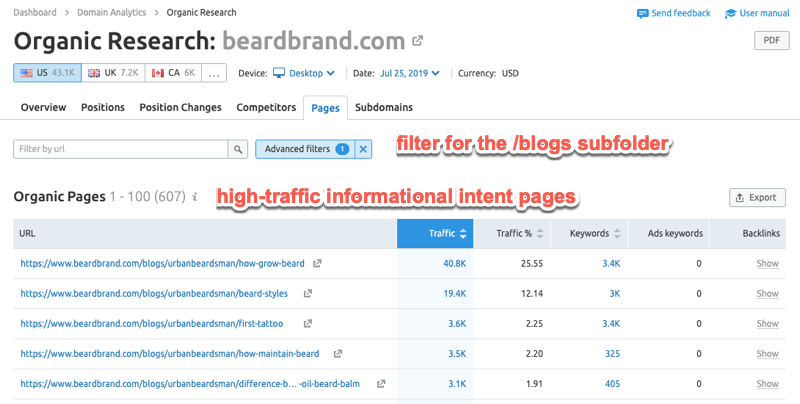Open the User manual link
Screen dimensions: 800x404
(x=764, y=13)
